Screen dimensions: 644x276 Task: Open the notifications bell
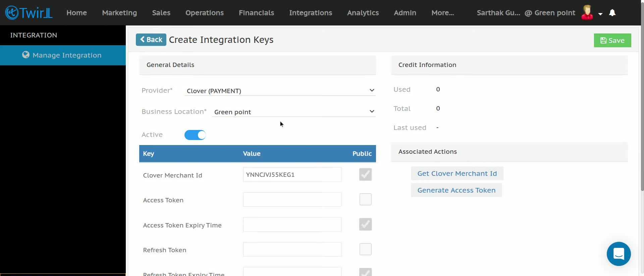pos(612,13)
